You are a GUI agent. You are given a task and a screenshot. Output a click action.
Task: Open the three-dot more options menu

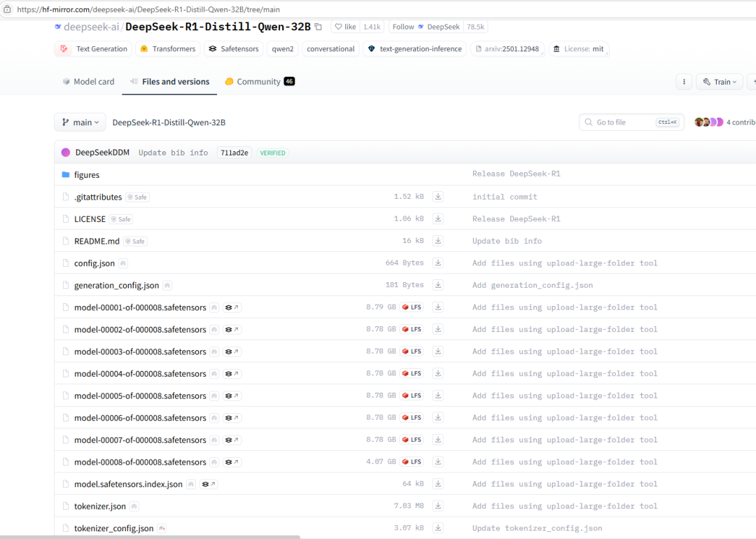[x=684, y=82]
